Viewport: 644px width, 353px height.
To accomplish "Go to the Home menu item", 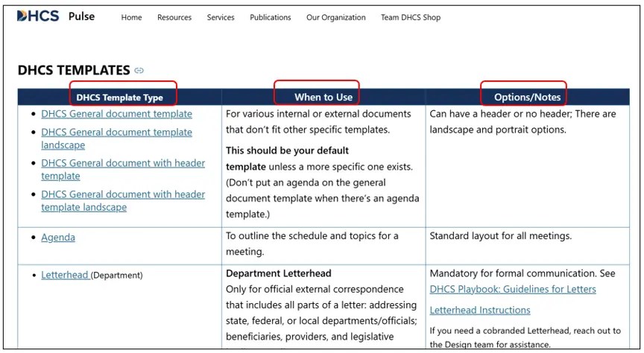I will coord(131,17).
